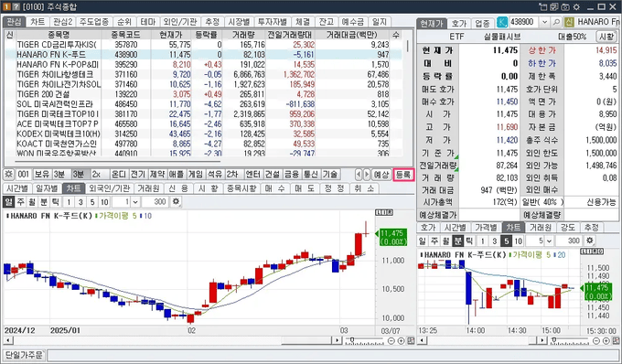
Task: Click minute chart scrollbar right arrow
Action: pos(542,340)
